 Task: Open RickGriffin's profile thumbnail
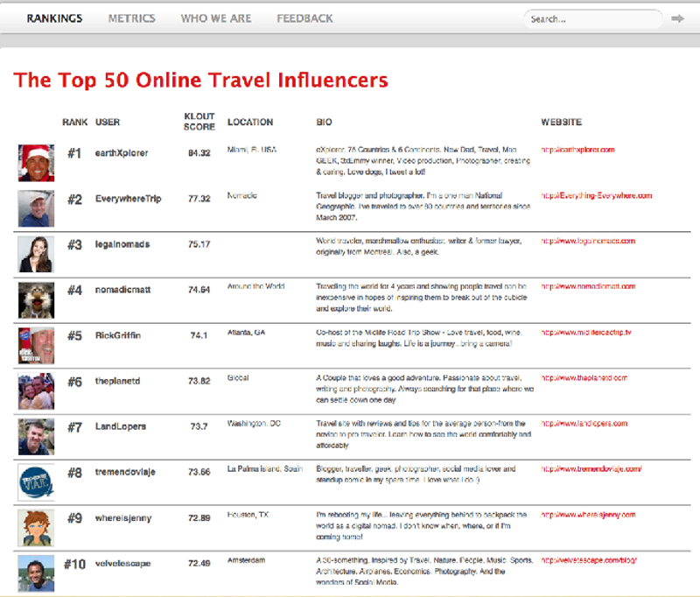(x=37, y=345)
